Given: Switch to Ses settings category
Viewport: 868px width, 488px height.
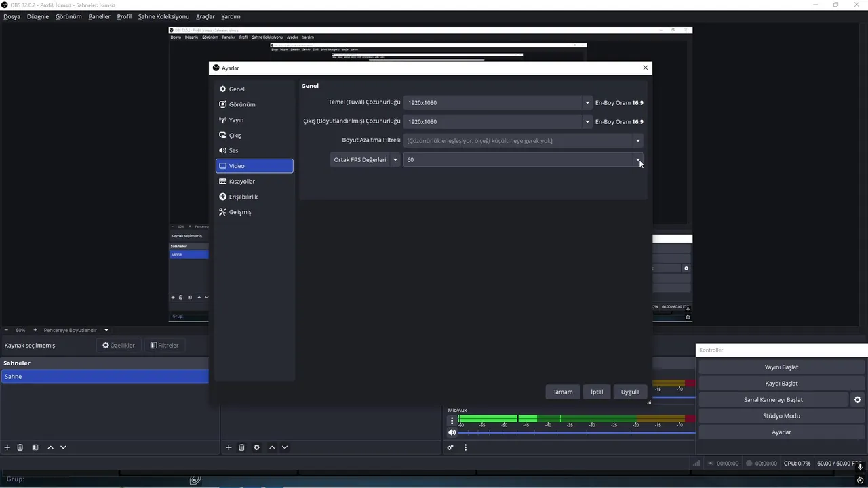Looking at the screenshot, I should coord(254,150).
